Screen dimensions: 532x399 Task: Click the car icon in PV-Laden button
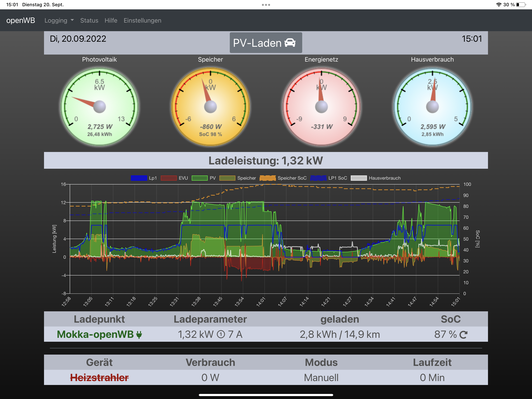290,43
